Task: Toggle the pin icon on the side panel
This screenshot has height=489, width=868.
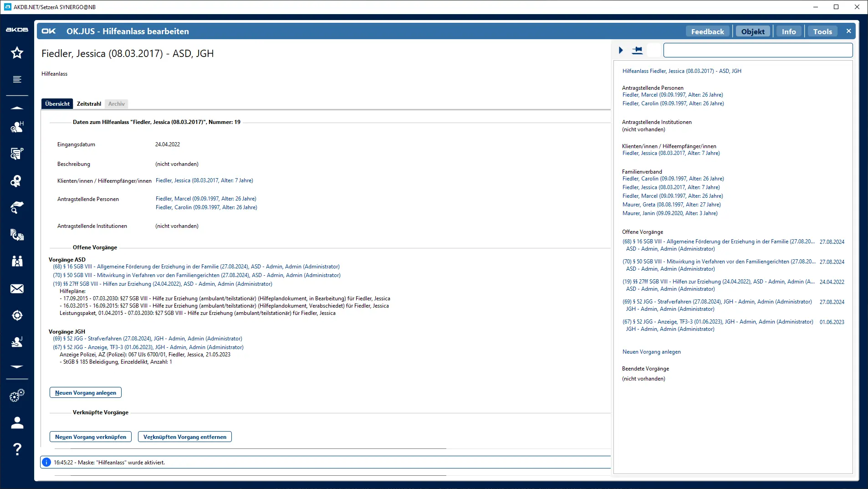Action: tap(637, 50)
